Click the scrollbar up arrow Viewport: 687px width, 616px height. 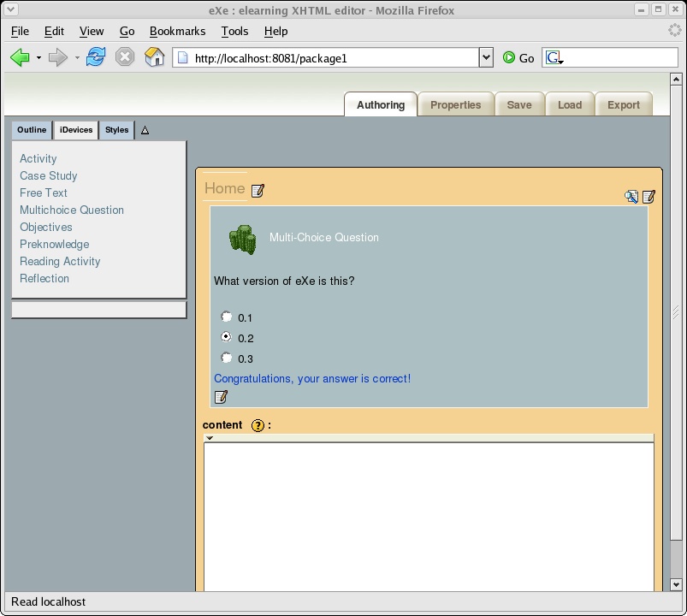[676, 80]
